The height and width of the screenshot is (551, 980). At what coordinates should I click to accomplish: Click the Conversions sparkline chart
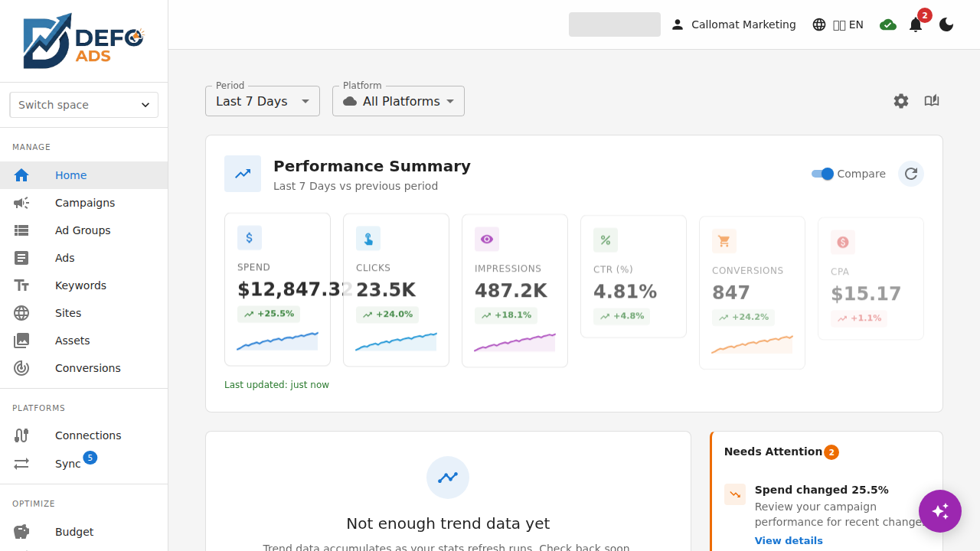click(x=753, y=344)
